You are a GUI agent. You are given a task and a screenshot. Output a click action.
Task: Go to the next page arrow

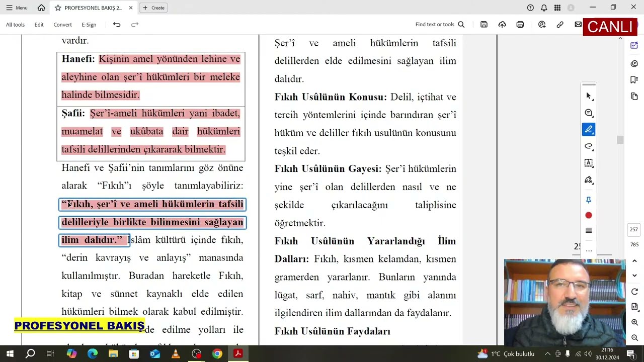pos(634,276)
